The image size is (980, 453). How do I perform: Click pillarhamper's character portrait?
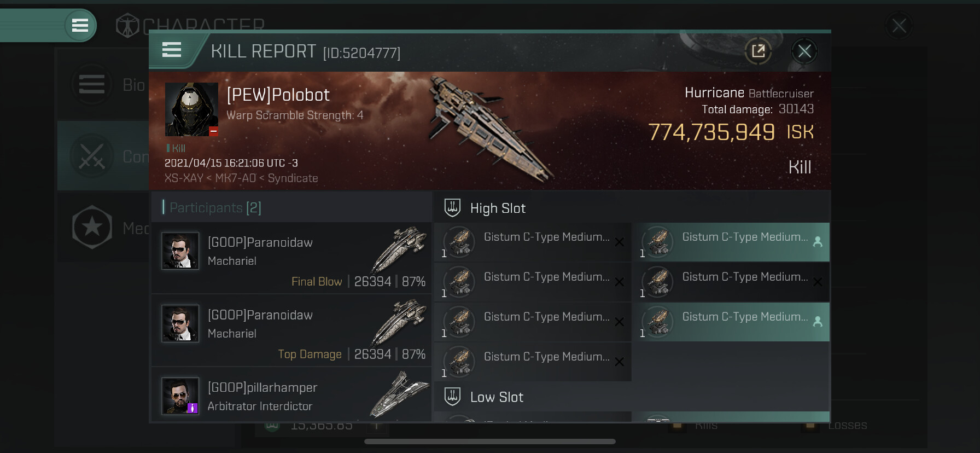pyautogui.click(x=180, y=396)
